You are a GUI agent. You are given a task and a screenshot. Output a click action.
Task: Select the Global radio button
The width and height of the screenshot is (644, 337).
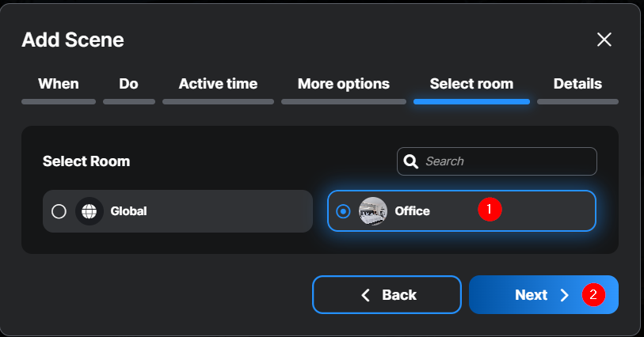click(59, 211)
